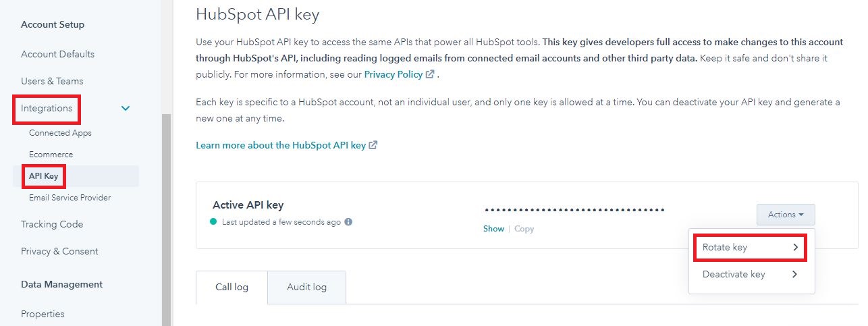Image resolution: width=868 pixels, height=326 pixels.
Task: Select Rotate key from Actions menu
Action: pyautogui.click(x=751, y=248)
